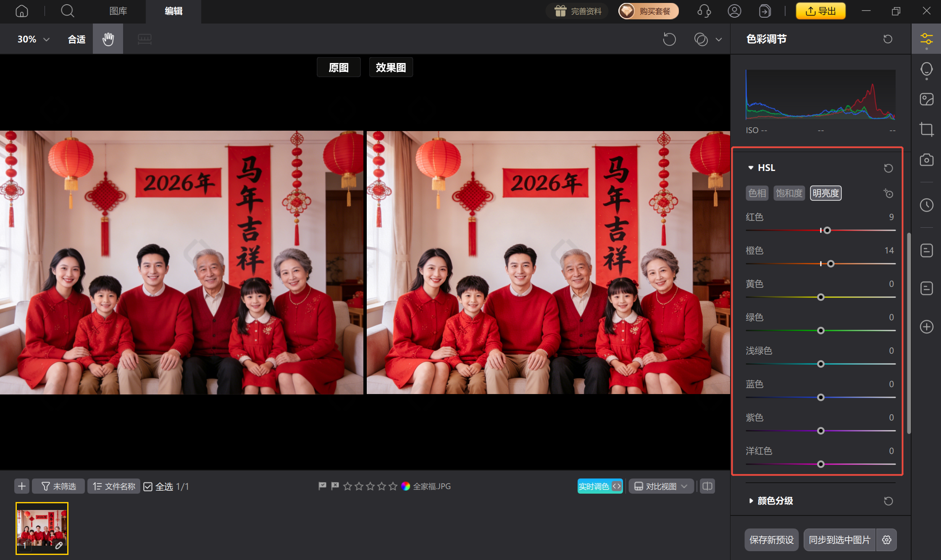Select the crop tool in the right sidebar
Screen dimensions: 941x560
click(x=926, y=129)
